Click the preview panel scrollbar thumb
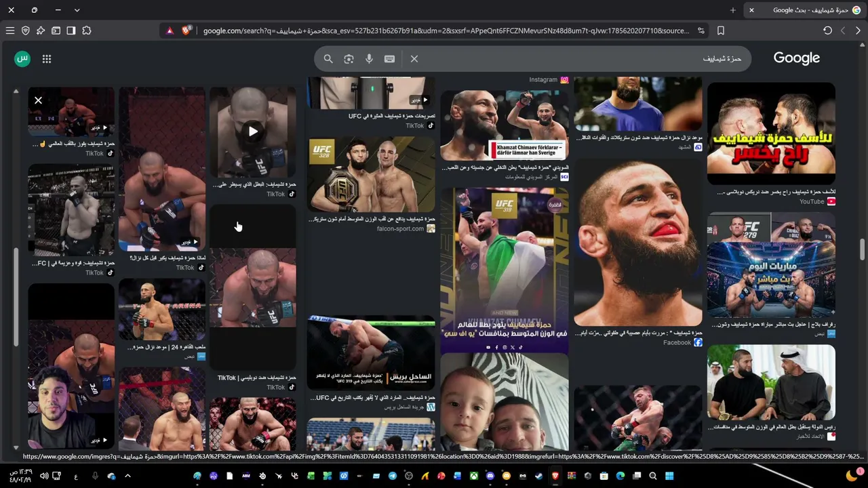The height and width of the screenshot is (488, 868). 16,298
